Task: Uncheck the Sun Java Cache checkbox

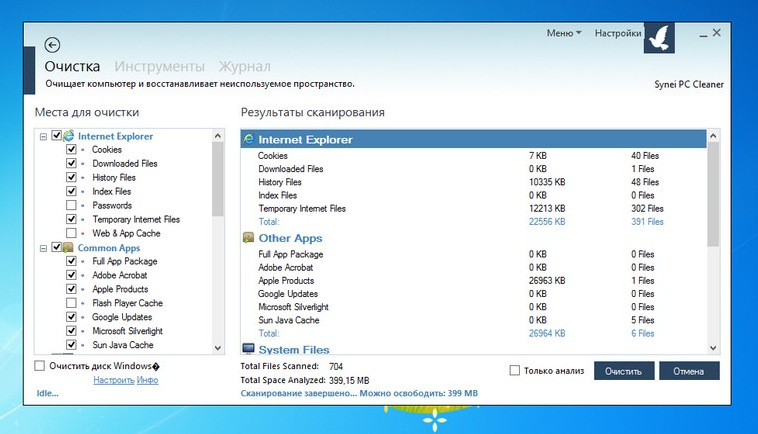Action: click(x=71, y=345)
